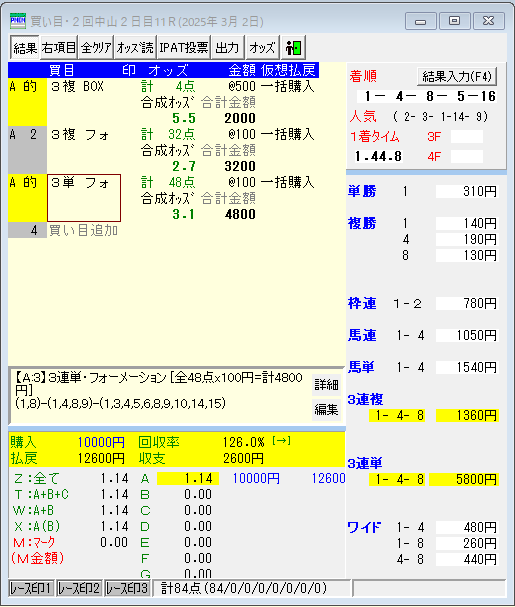Viewport: 515px width, 607px height.
Task: Click the 合成オッズ value 5.5
Action: tap(184, 118)
